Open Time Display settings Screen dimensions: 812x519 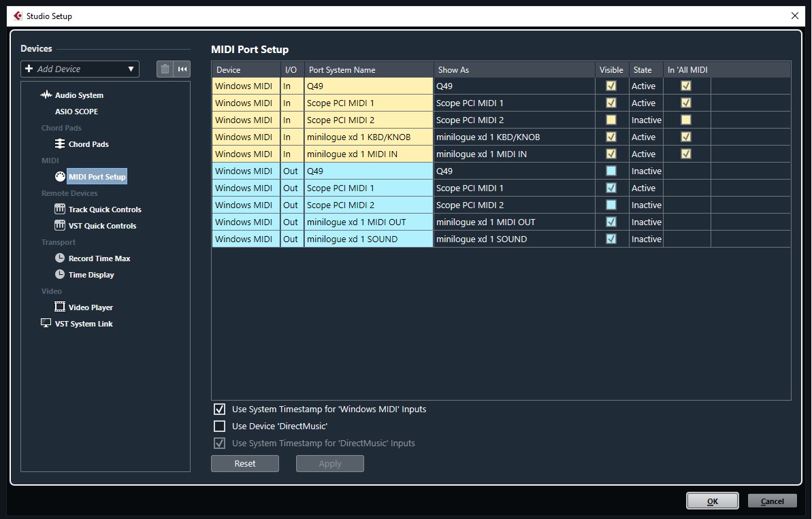coord(91,275)
